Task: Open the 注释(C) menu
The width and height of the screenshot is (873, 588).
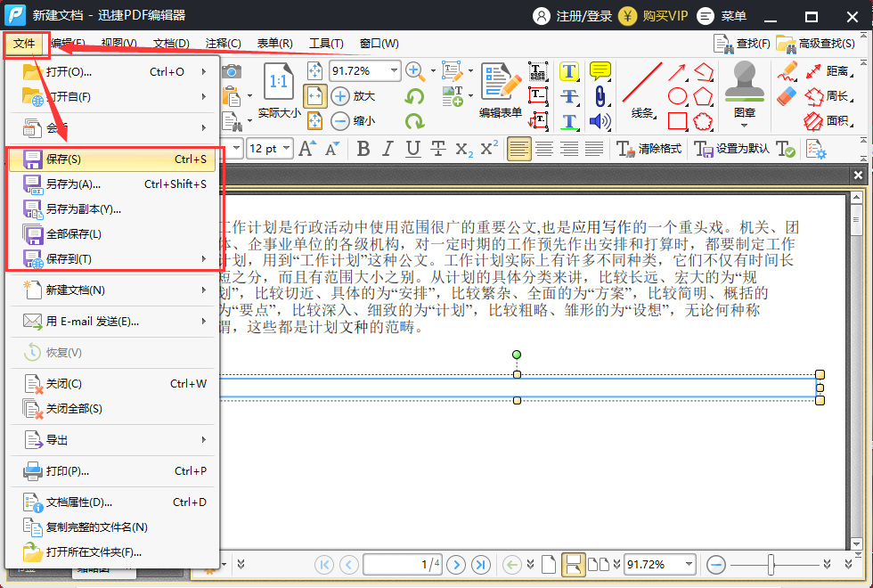Action: [223, 44]
